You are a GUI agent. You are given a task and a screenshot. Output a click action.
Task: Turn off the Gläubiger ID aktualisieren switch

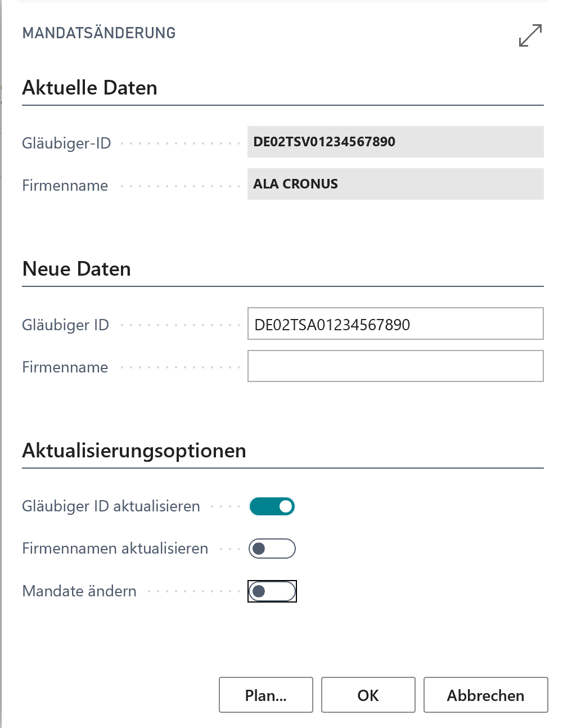click(272, 506)
